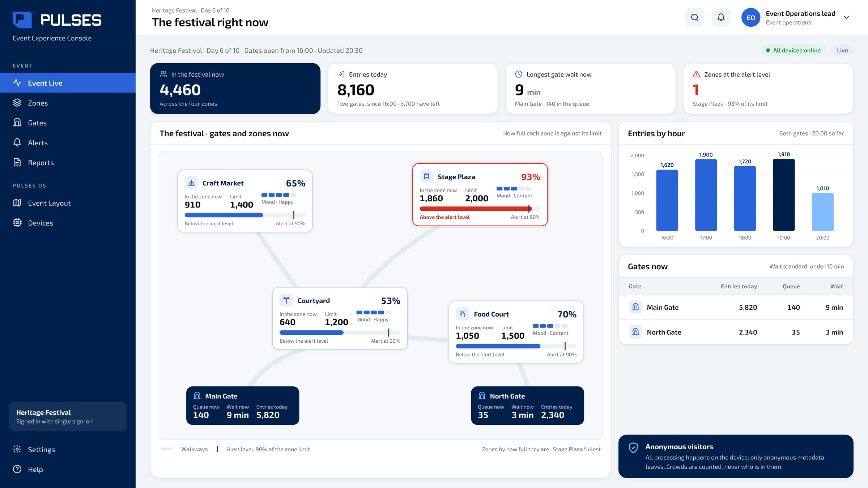This screenshot has height=488, width=868.
Task: Open Settings in sidebar
Action: [x=68, y=449]
